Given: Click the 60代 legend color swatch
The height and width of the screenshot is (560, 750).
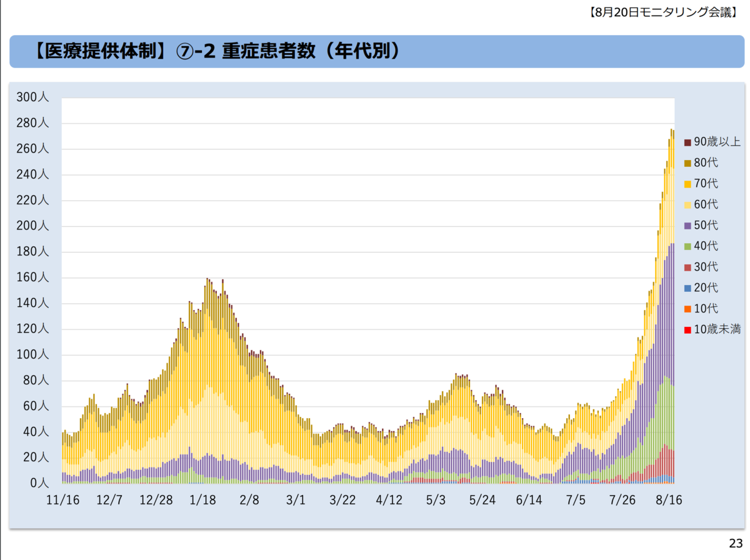Looking at the screenshot, I should coord(687,205).
